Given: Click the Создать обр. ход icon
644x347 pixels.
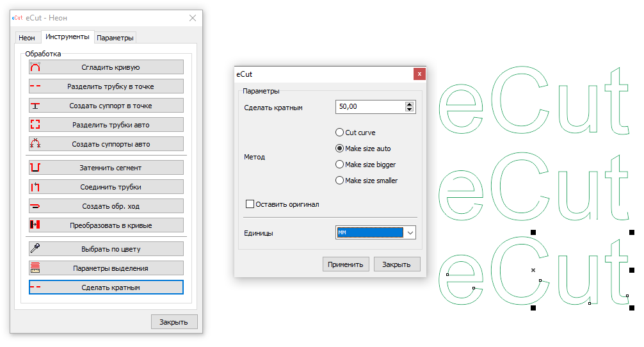Looking at the screenshot, I should 35,206.
